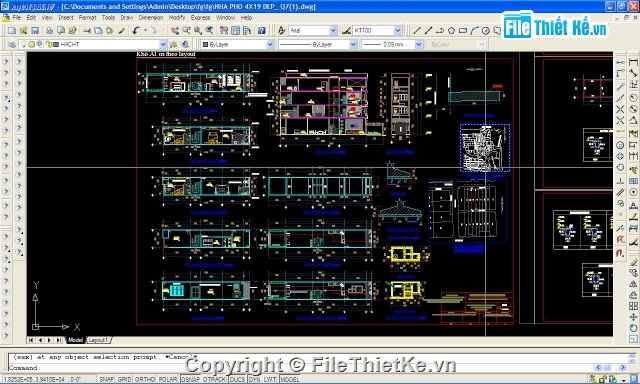The width and height of the screenshot is (640, 384).
Task: Open the Dimension Style manager icon
Action: 346,31
